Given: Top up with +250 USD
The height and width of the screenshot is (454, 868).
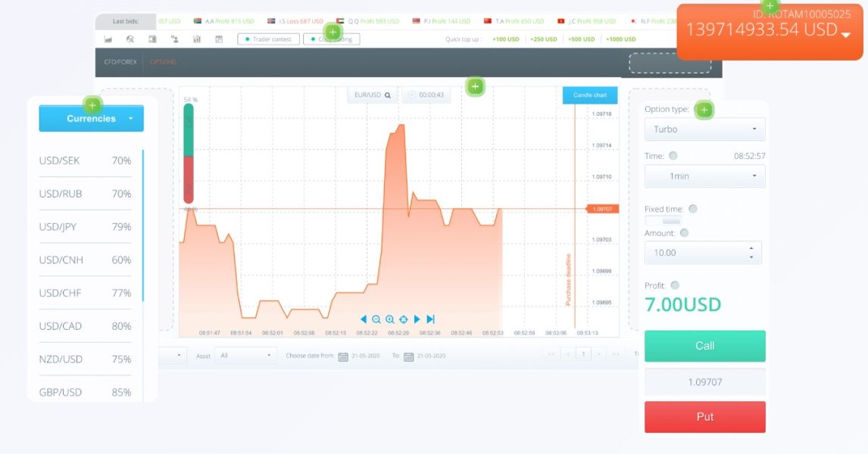Looking at the screenshot, I should coord(543,39).
